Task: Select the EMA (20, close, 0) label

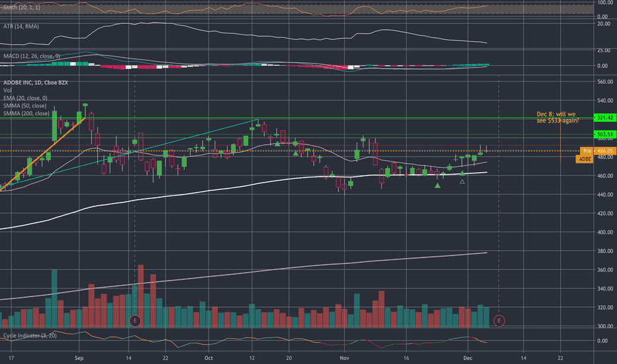Action: 26,98
